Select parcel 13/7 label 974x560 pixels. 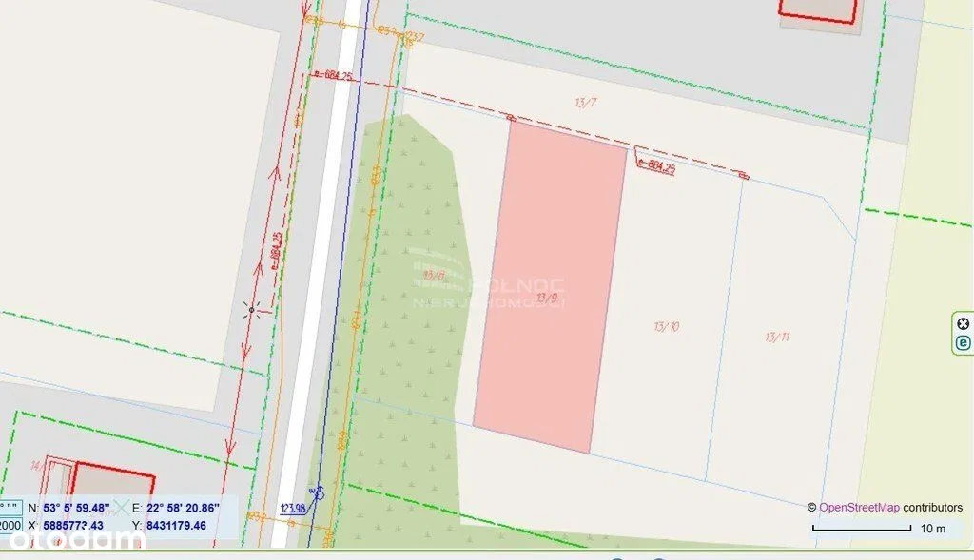coord(586,103)
